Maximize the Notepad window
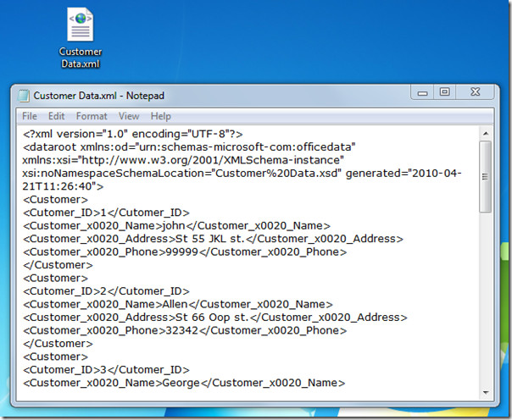Viewport: 512px width, 420px height. coord(444,92)
